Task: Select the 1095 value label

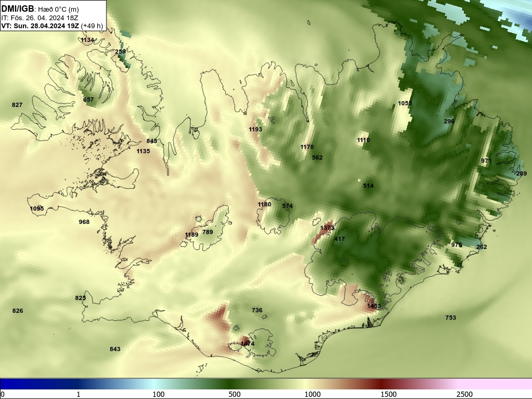Action: 37,209
